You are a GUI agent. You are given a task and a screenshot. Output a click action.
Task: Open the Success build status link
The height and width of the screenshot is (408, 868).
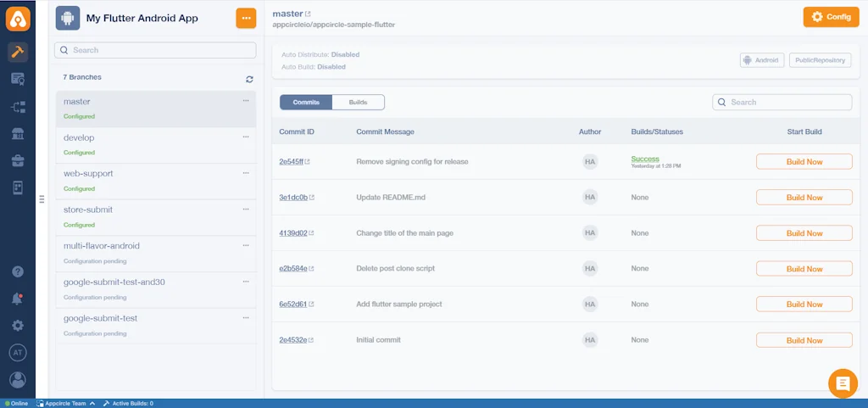(x=645, y=159)
